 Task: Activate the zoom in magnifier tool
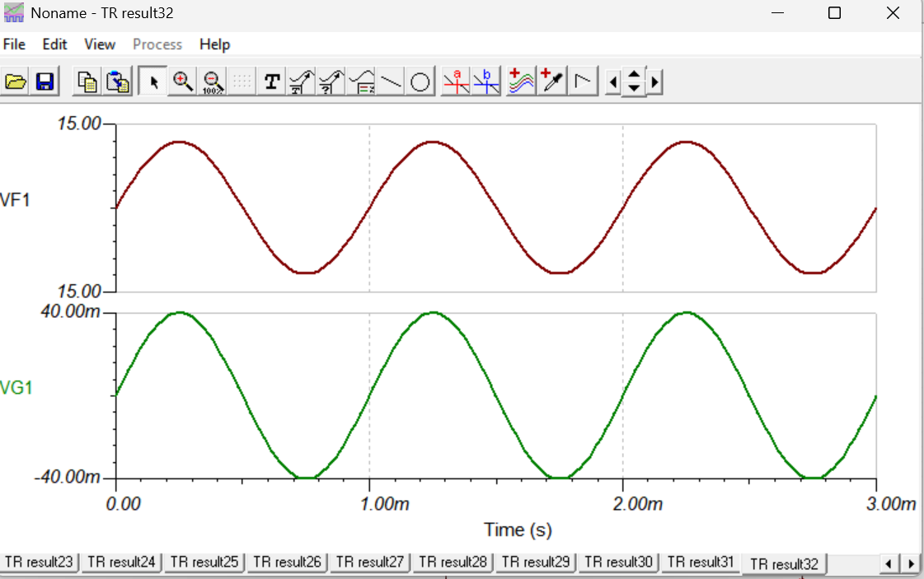point(183,82)
